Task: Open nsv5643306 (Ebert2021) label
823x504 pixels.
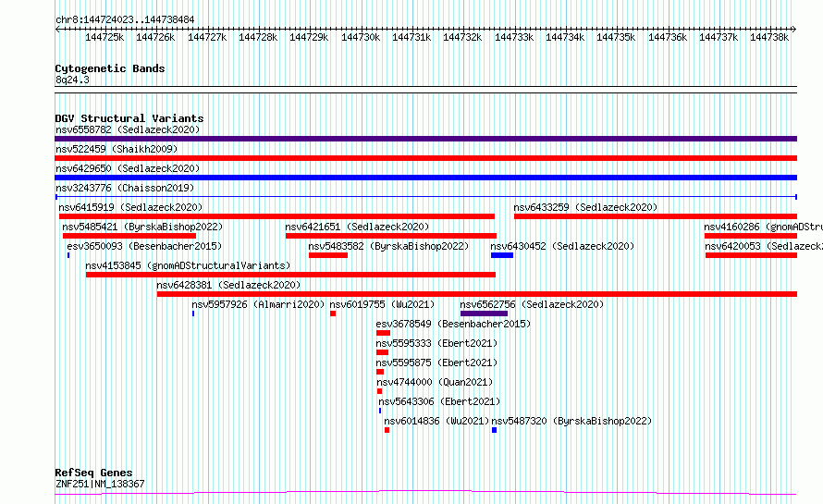Action: (x=439, y=401)
